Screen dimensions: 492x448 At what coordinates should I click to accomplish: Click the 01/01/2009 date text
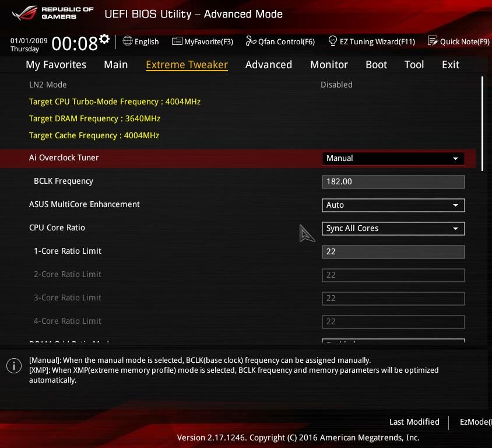coord(29,41)
